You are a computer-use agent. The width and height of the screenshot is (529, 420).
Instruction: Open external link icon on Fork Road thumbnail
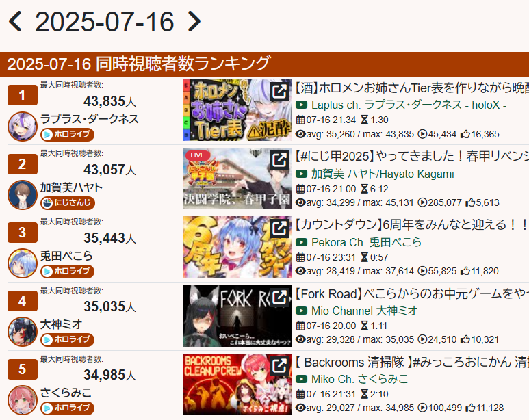pyautogui.click(x=280, y=297)
